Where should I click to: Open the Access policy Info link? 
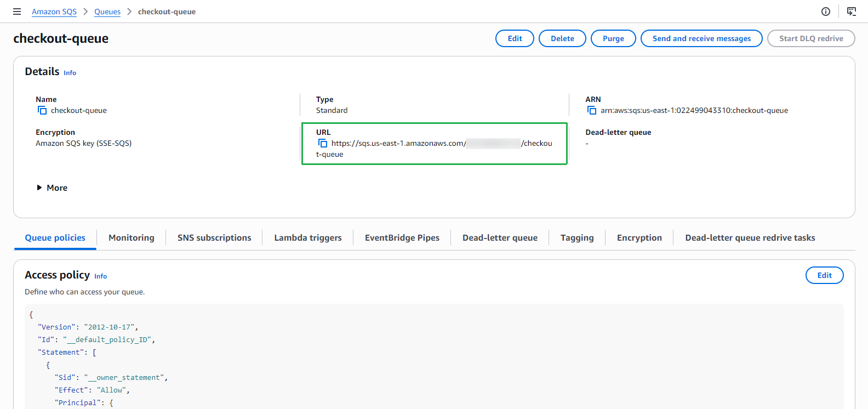coord(101,276)
